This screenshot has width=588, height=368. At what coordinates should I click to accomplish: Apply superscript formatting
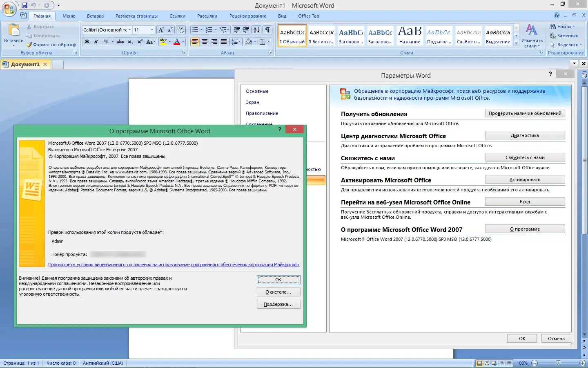[x=140, y=42]
